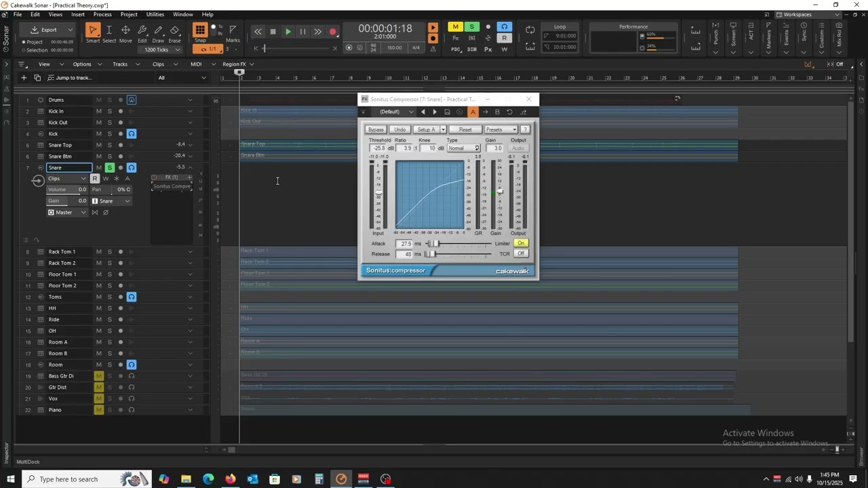
Task: Arm recording with Record button
Action: pos(333,32)
